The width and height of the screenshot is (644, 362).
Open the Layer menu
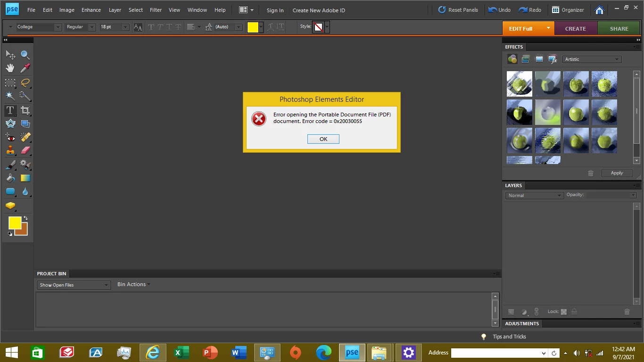(115, 10)
